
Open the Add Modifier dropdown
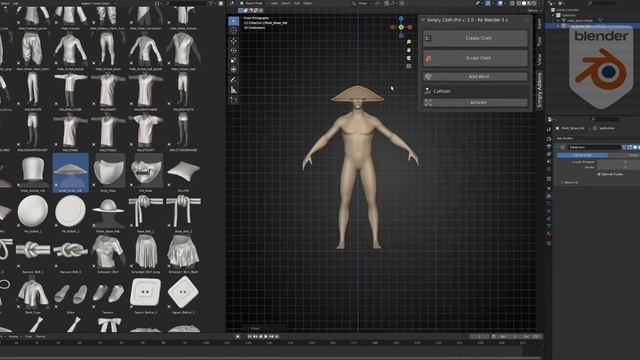(x=565, y=138)
